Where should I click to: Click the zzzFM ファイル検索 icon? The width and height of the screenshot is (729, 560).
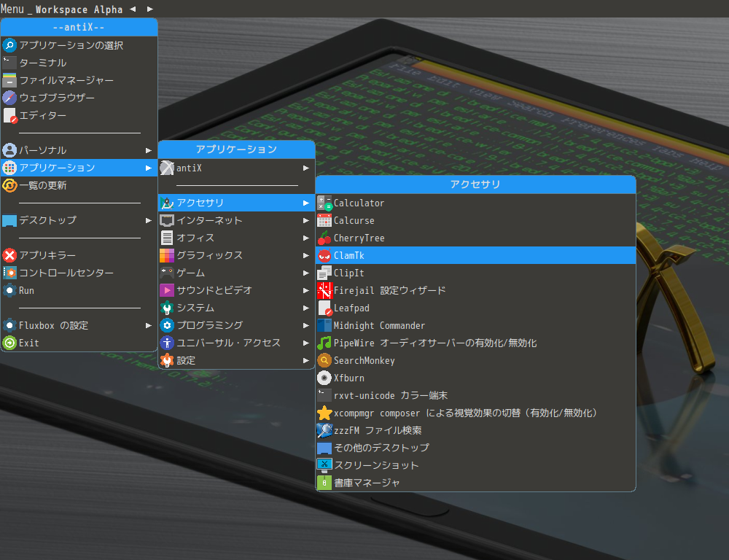[324, 431]
